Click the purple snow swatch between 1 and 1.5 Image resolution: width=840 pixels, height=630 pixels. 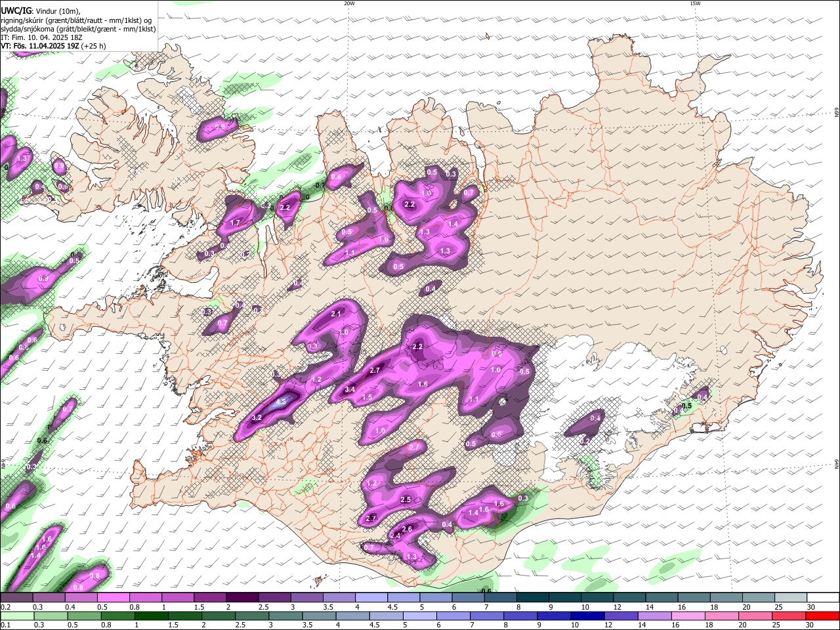point(178,597)
